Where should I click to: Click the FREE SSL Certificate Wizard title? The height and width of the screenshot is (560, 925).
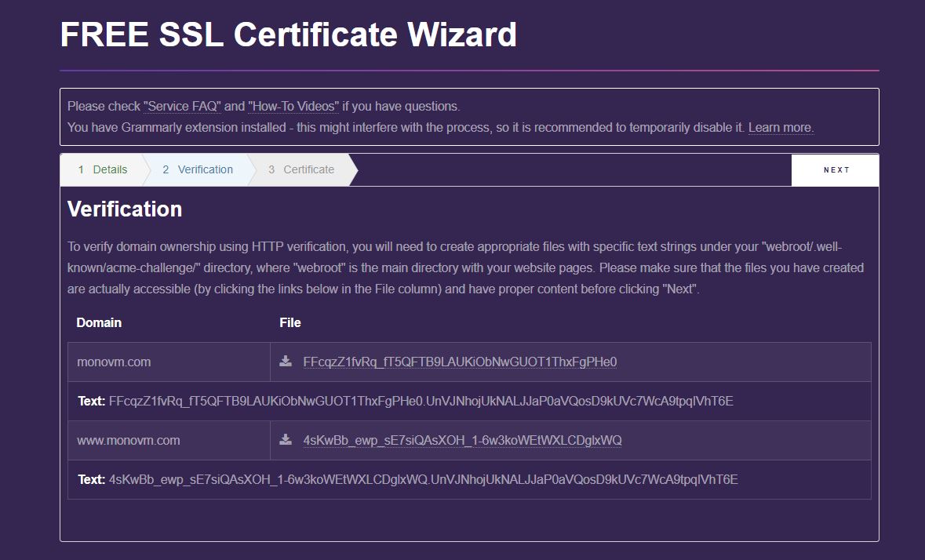pos(288,34)
